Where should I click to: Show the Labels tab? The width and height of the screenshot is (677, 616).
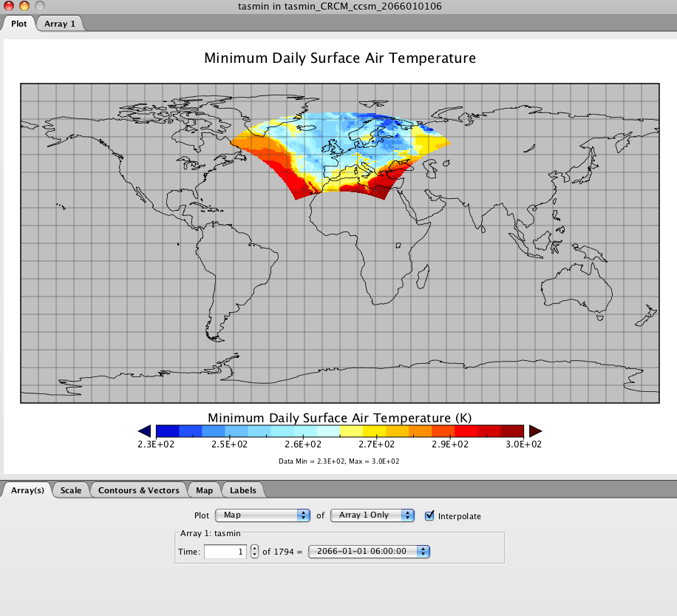click(x=242, y=490)
